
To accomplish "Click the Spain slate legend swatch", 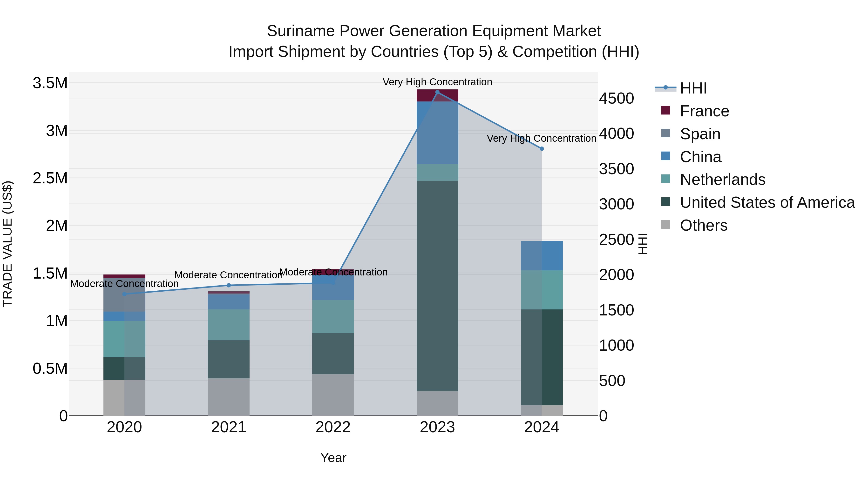I will click(x=665, y=133).
